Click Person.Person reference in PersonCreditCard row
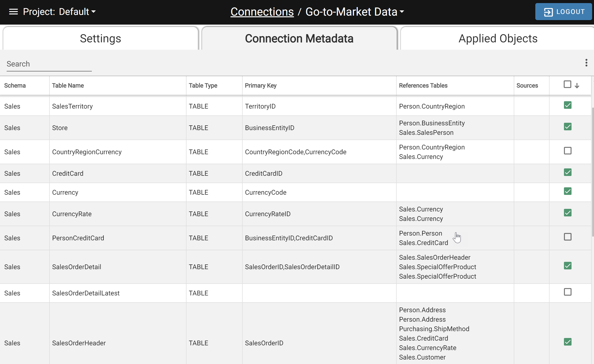Image resolution: width=594 pixels, height=364 pixels. 421,233
